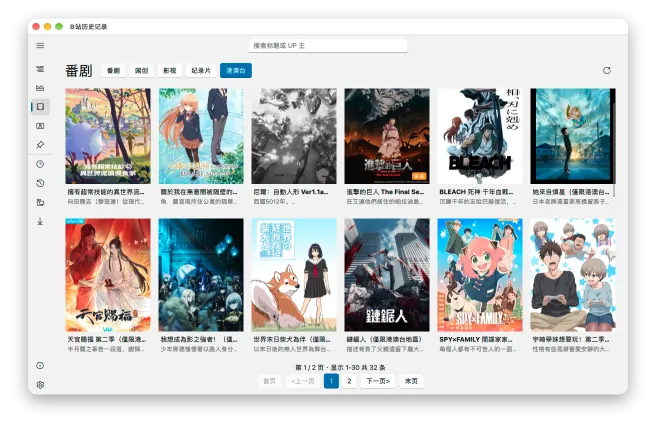The image size is (656, 432).
Task: Select the highlighted 港澳台 filter tab
Action: click(x=236, y=71)
